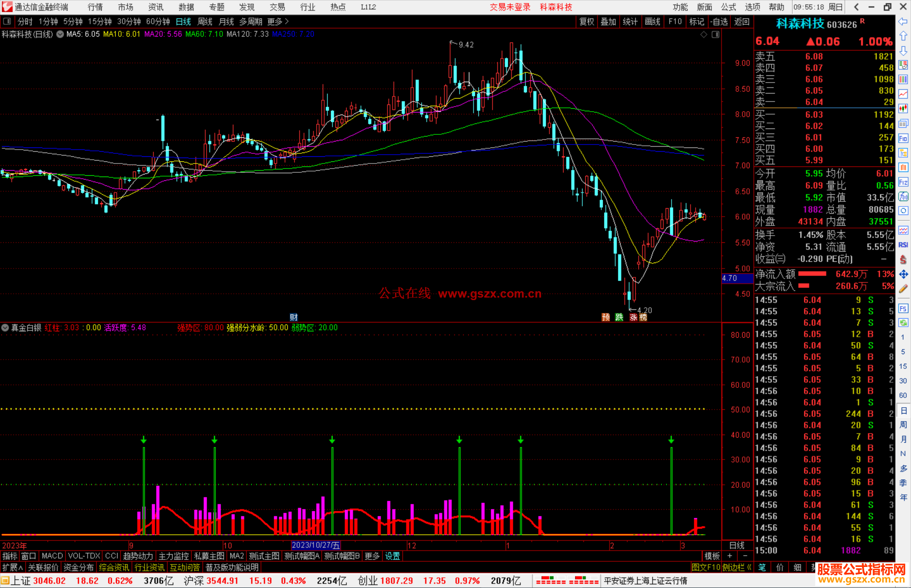The height and width of the screenshot is (588, 911).
Task: Click the 复权 button
Action: pos(587,21)
